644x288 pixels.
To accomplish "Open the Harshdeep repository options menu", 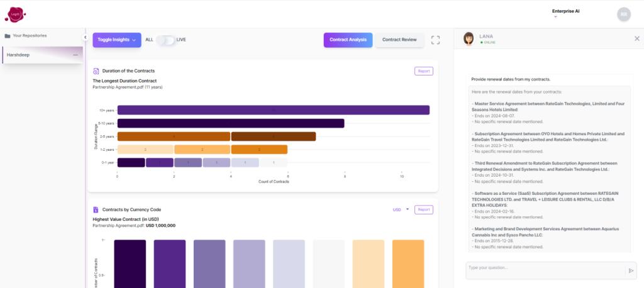I will (x=75, y=55).
